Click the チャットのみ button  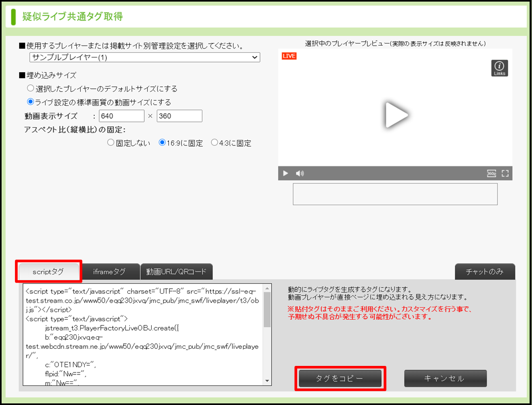pos(484,272)
